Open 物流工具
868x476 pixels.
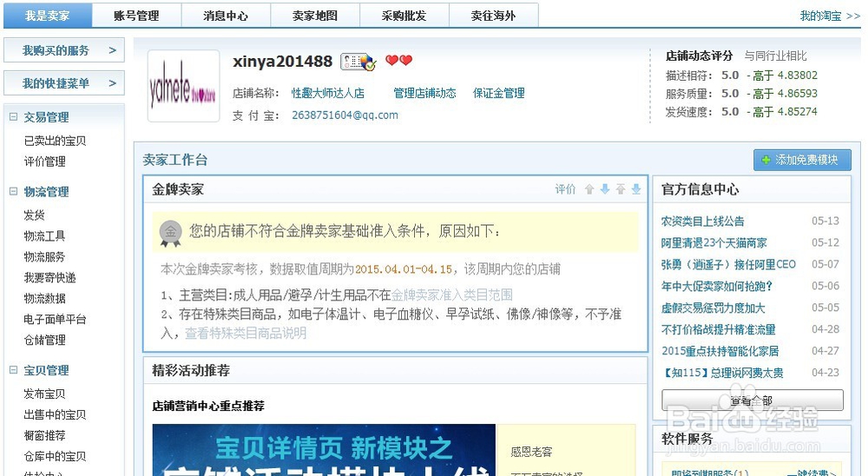pos(44,236)
